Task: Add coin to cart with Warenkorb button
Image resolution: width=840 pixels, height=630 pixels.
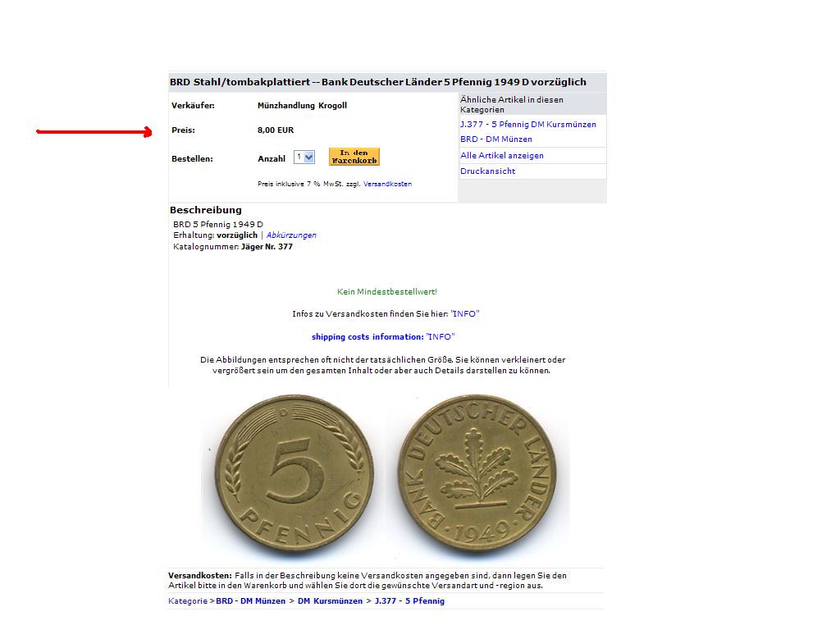Action: pyautogui.click(x=354, y=157)
